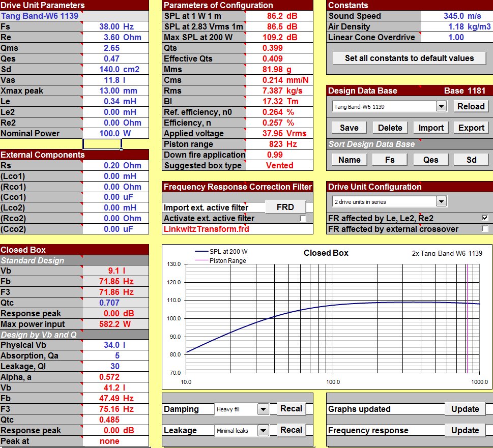493x448 pixels.
Task: Sort database by Fs
Action: 390,160
